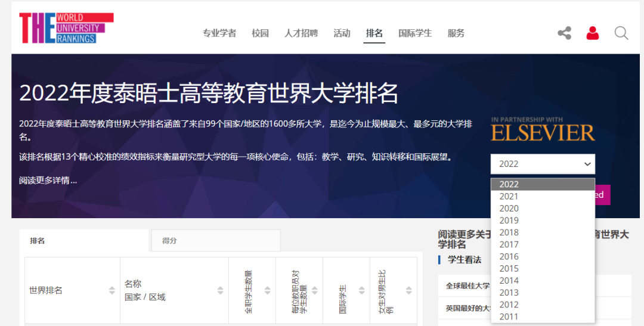644x326 pixels.
Task: Select 2017 in the year list
Action: 543,244
